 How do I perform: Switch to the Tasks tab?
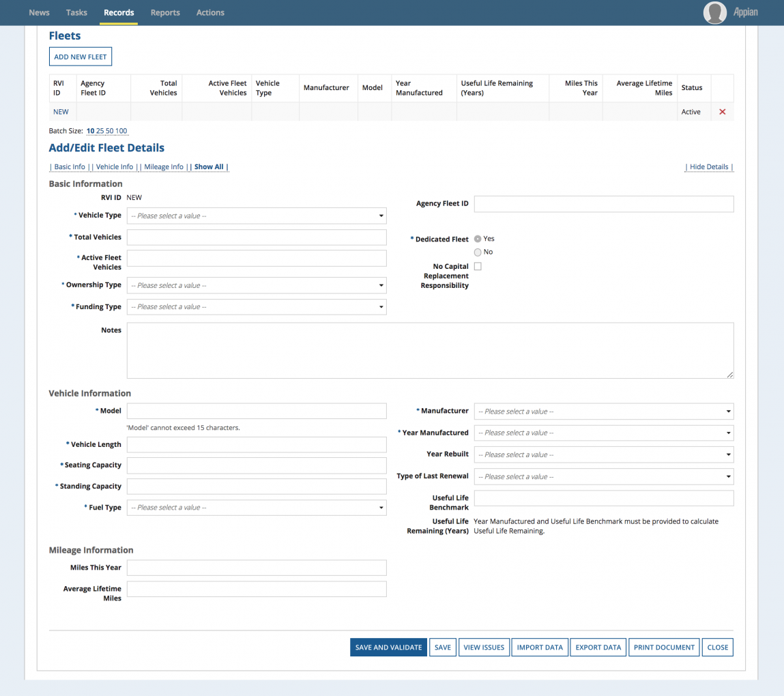point(76,12)
